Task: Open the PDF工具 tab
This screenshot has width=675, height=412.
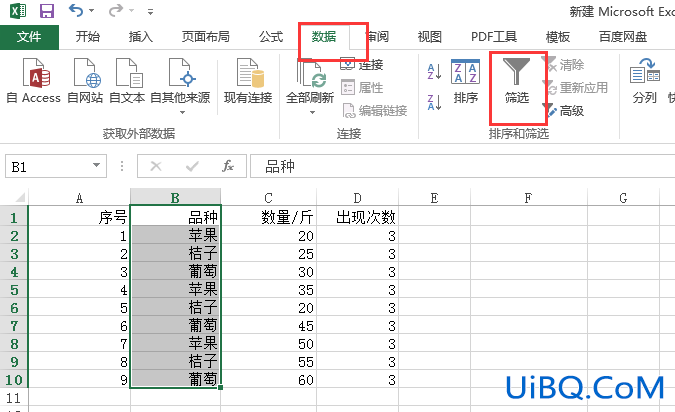Action: click(494, 37)
